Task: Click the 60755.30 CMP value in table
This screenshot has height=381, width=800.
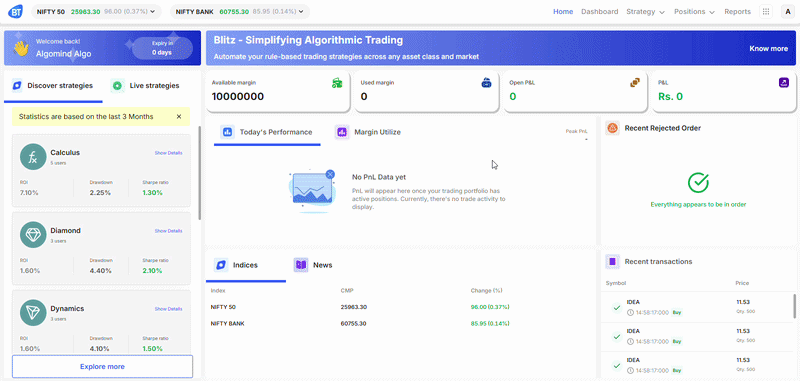Action: coord(354,323)
